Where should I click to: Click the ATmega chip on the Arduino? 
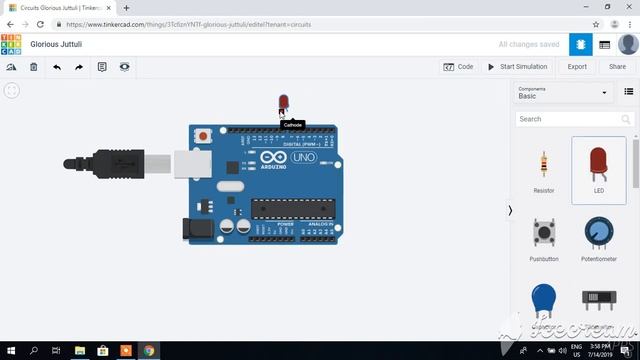[293, 209]
